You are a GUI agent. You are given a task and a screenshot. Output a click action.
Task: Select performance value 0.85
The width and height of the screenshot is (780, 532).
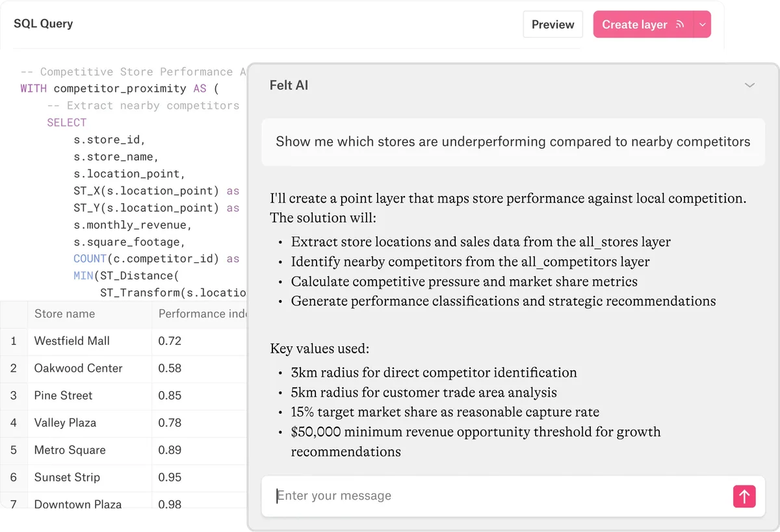[200, 396]
